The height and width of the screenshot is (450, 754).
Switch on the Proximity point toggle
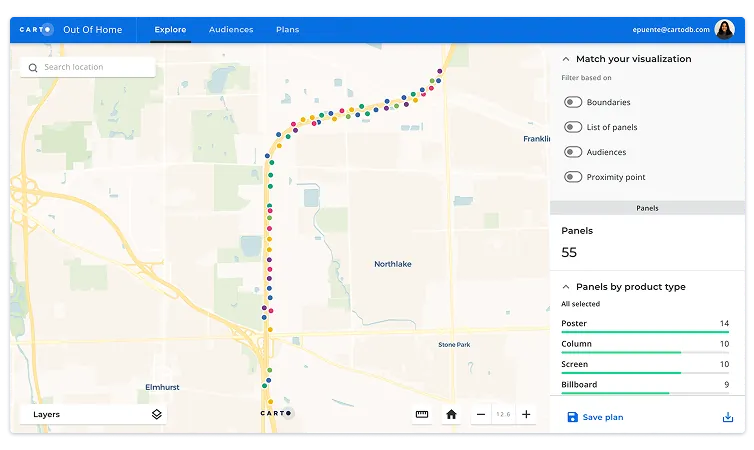[573, 177]
